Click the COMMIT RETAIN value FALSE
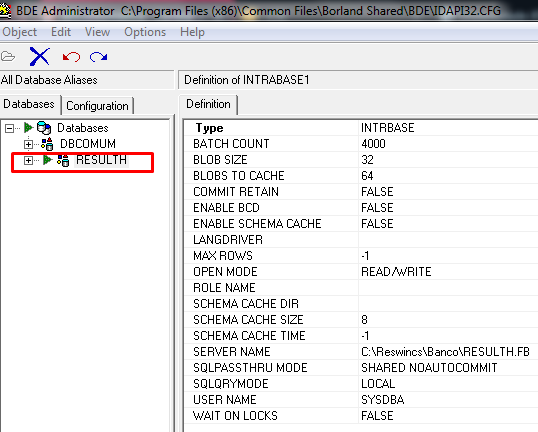The height and width of the screenshot is (432, 538). coord(377,192)
